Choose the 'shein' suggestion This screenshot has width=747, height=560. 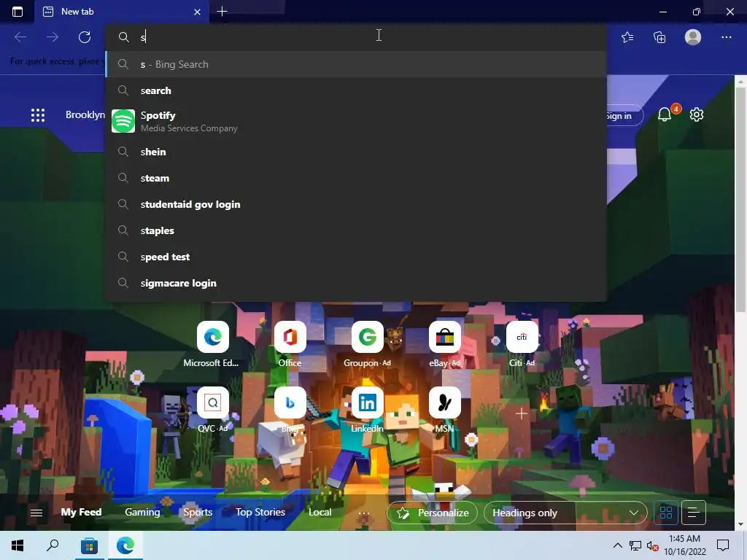[356, 152]
